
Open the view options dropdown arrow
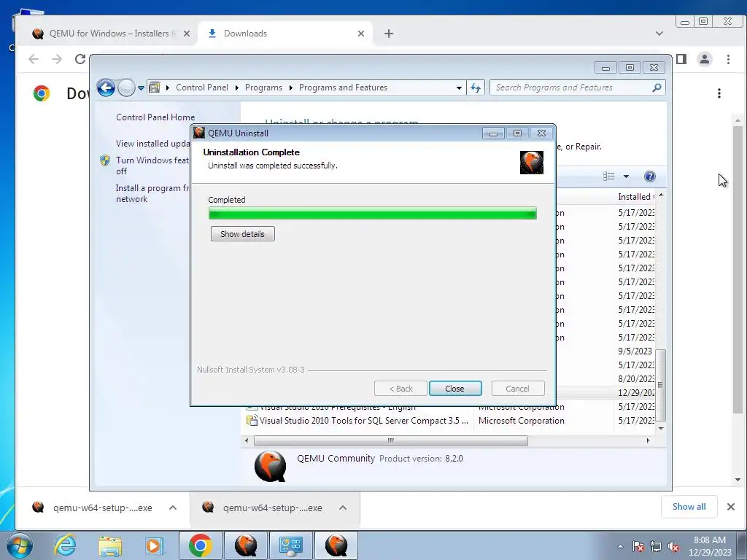[626, 176]
